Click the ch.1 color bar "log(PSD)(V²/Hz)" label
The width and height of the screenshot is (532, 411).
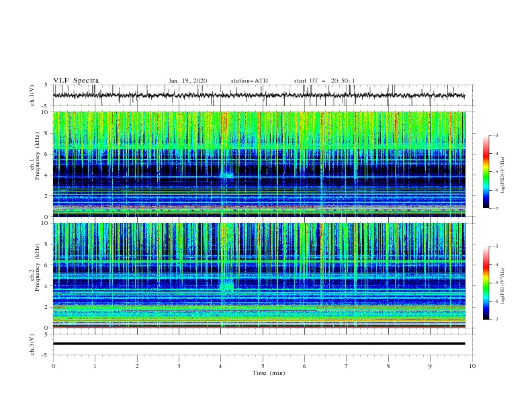point(503,175)
